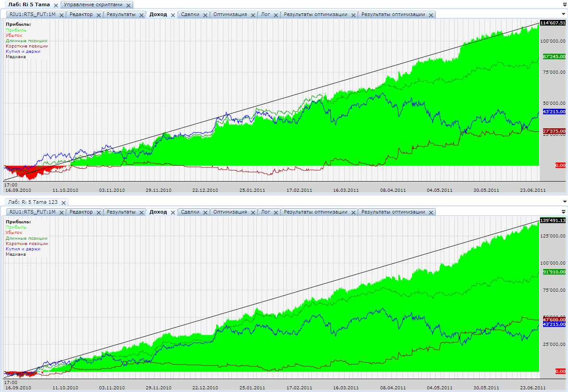This screenshot has width=568, height=392.
Task: Open RIU1:RTS_FUT:1M tab in top panel
Action: [x=32, y=14]
